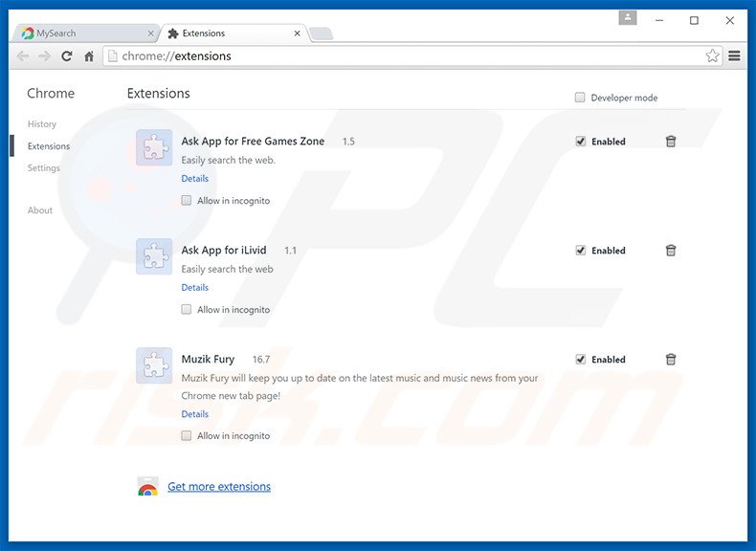The image size is (756, 551).
Task: Close the MySearch tab
Action: pos(150,33)
